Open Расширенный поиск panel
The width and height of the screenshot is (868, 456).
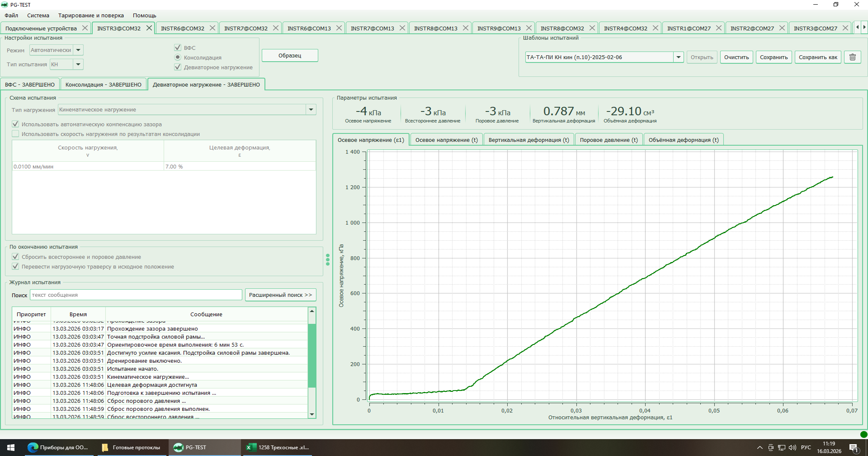coord(280,295)
